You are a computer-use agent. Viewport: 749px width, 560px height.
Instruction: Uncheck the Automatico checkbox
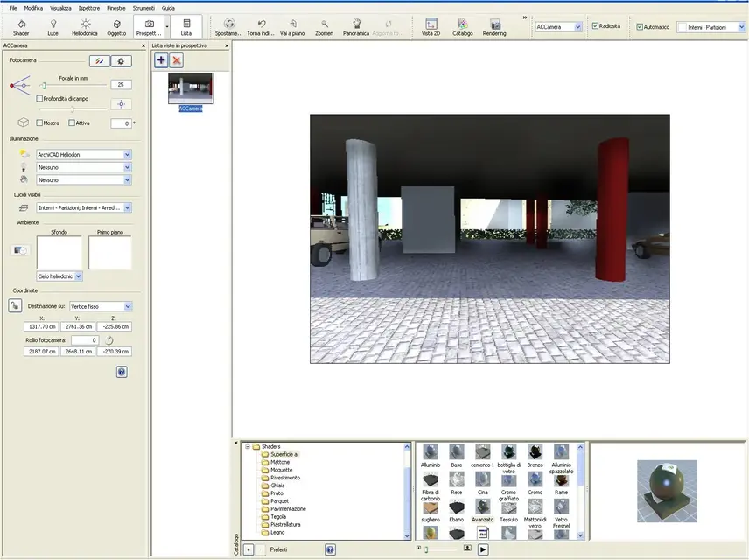640,27
